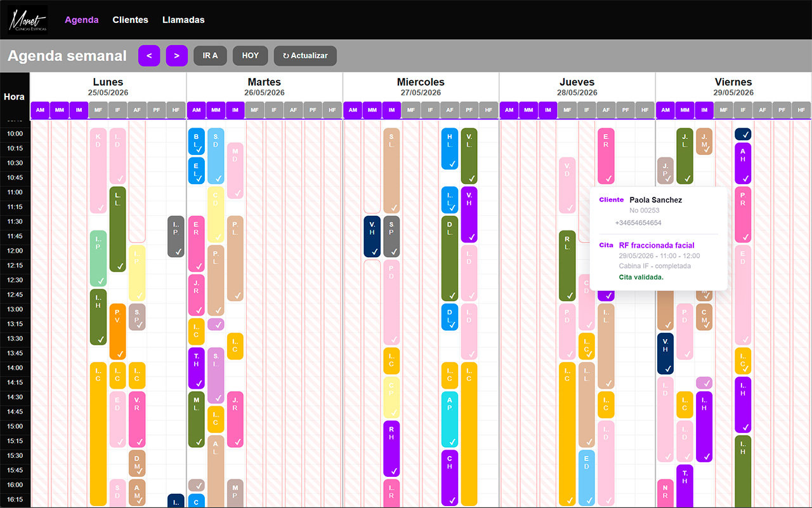Click RF fraccionada facial appointment title
The image size is (812, 508).
pos(657,245)
